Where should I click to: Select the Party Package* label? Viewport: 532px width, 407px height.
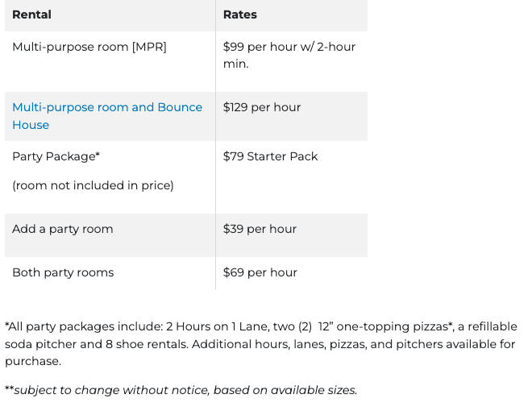[56, 156]
